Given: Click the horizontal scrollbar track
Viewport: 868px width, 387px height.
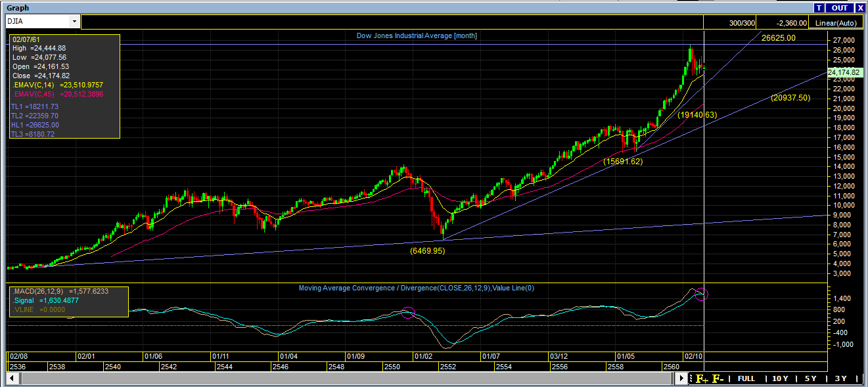Looking at the screenshot, I should tap(346, 378).
